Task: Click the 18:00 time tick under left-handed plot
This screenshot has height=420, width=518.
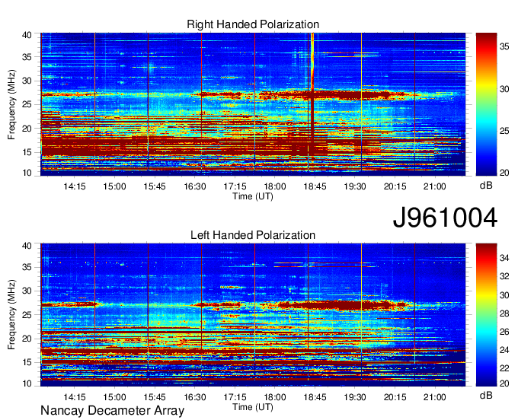Action: pyautogui.click(x=274, y=397)
